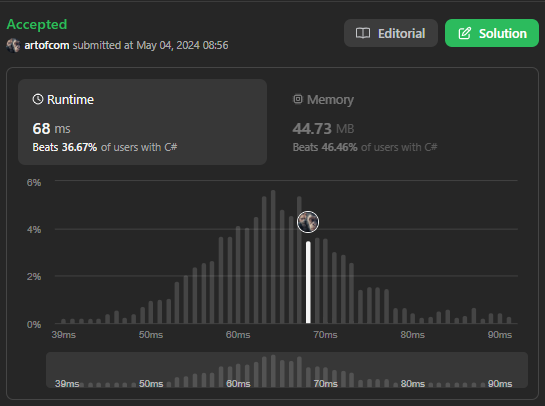The image size is (545, 406).
Task: Click the 39ms main chart x-axis label
Action: click(x=64, y=335)
